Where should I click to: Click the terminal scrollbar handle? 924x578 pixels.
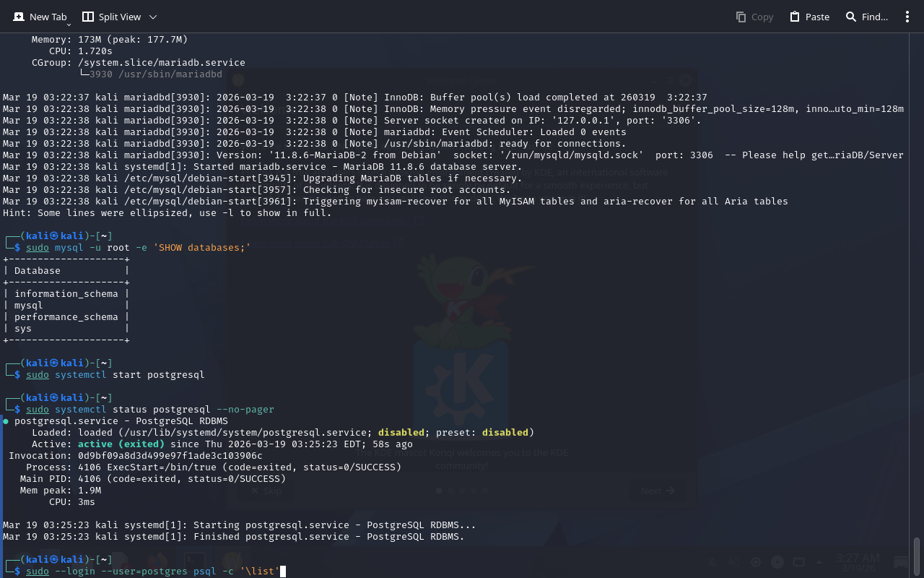pyautogui.click(x=917, y=556)
